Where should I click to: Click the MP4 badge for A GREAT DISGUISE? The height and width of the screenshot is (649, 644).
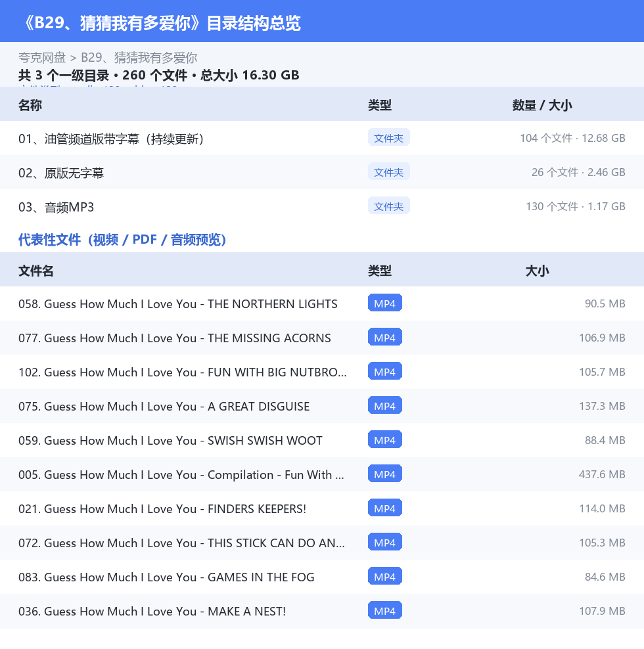pos(384,406)
